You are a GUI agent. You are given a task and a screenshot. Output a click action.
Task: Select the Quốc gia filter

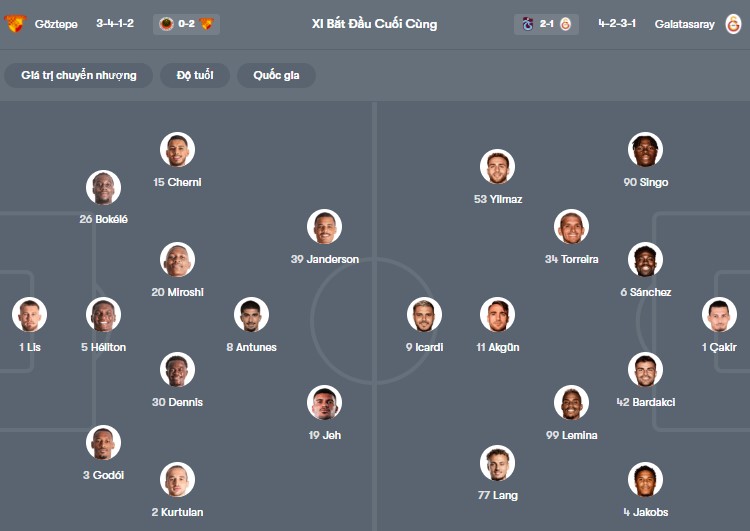coord(276,75)
